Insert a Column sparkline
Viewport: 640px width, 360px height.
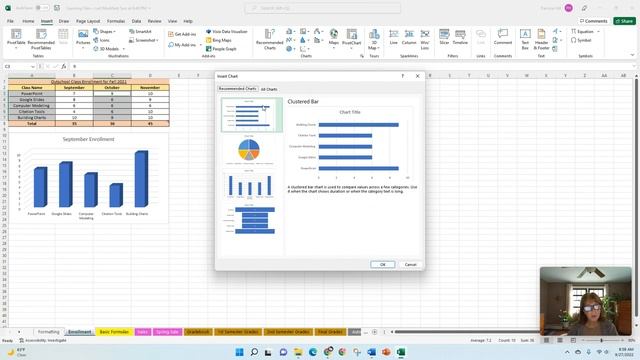(x=409, y=37)
